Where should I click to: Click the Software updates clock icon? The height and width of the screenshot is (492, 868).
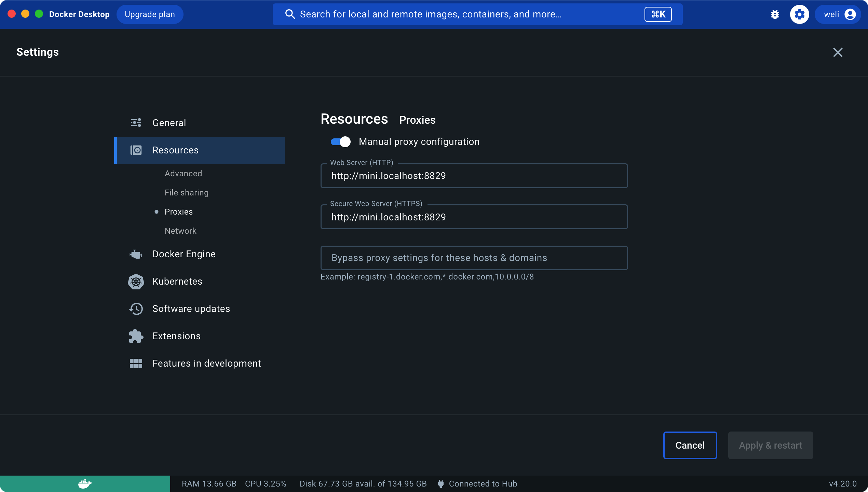(x=136, y=309)
